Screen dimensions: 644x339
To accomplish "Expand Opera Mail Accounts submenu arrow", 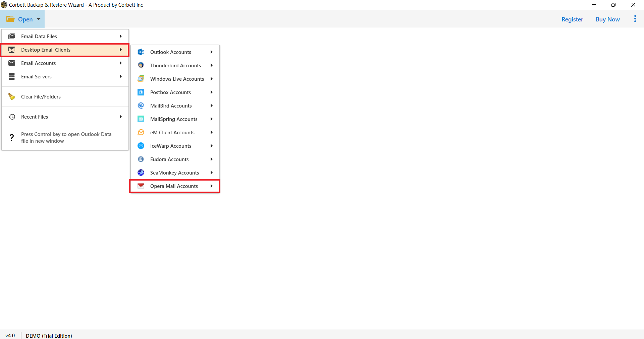I will tap(212, 186).
